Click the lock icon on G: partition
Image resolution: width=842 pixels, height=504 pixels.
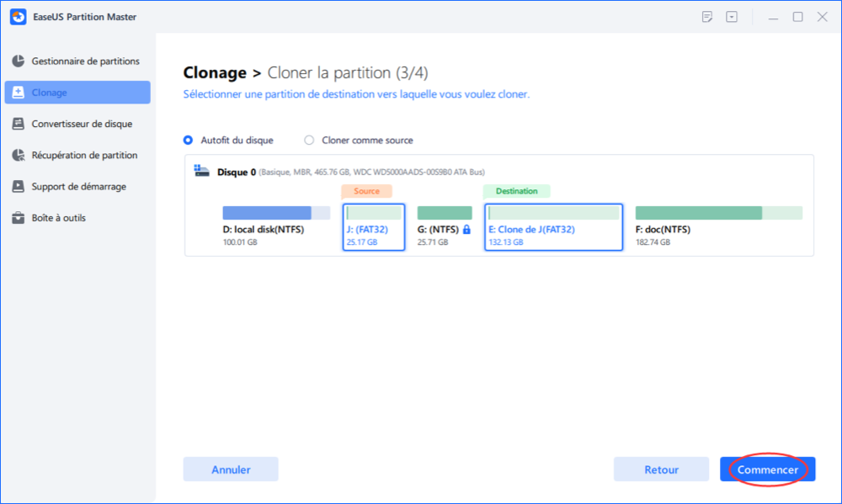466,229
